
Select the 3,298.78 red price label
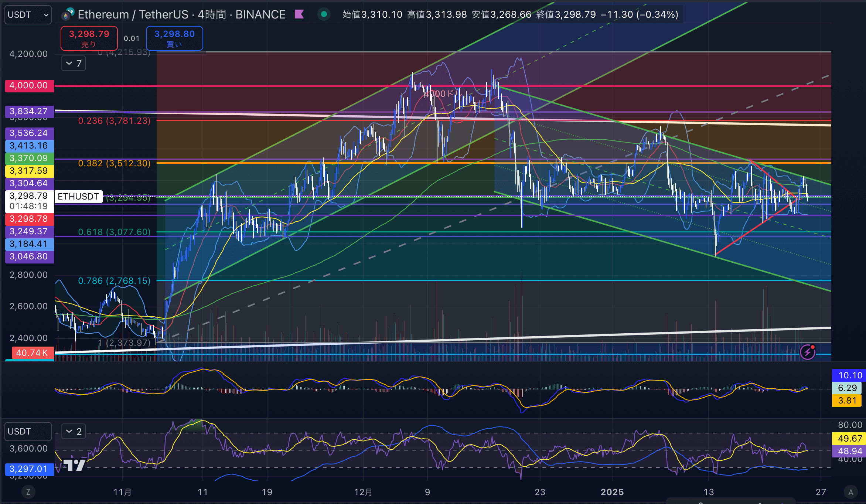tap(30, 219)
